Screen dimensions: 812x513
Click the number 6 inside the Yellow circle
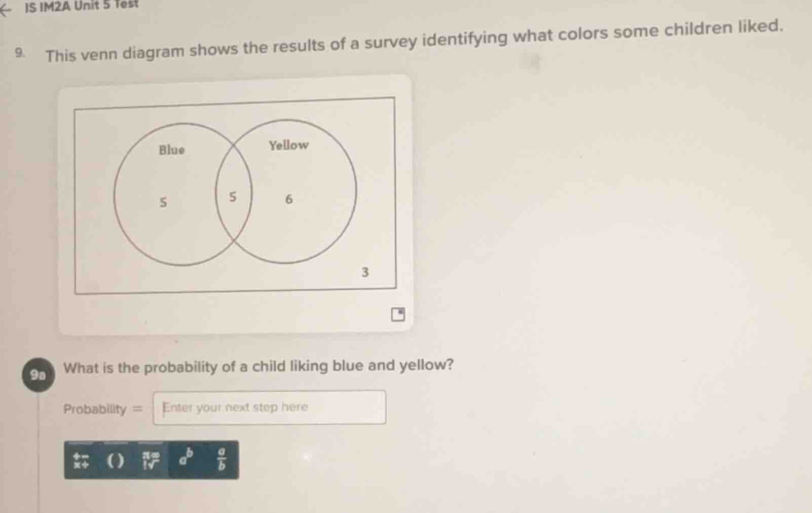pyautogui.click(x=287, y=200)
